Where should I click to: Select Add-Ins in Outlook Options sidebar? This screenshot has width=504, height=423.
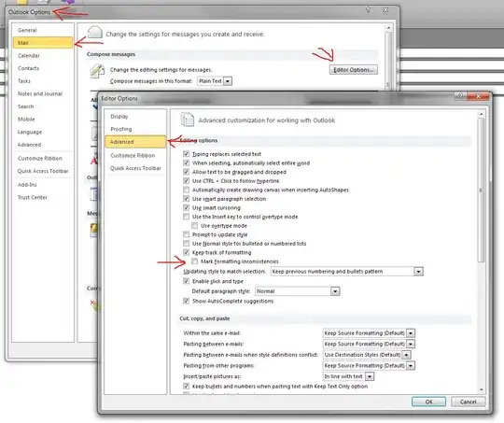point(43,185)
